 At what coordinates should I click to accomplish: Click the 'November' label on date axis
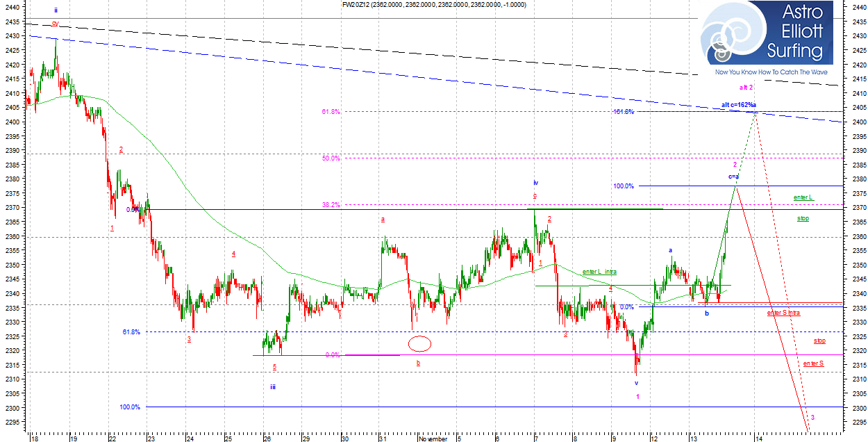433,439
